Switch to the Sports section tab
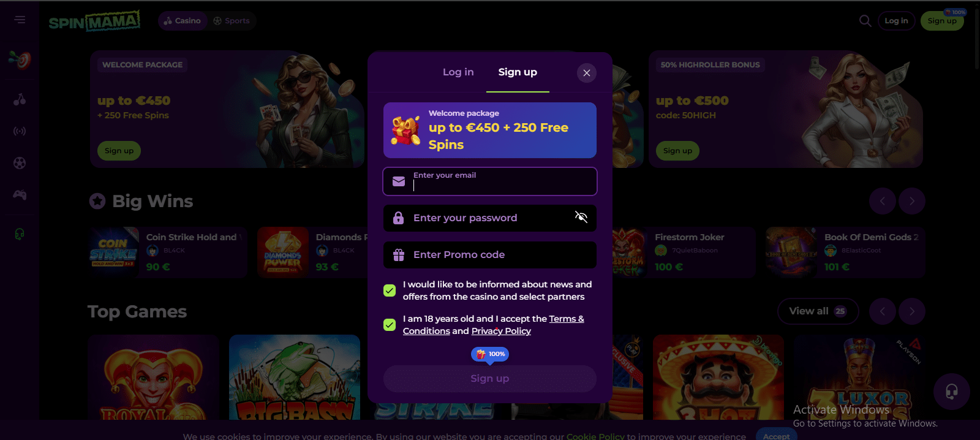Screen dimensions: 980x440 (232, 21)
